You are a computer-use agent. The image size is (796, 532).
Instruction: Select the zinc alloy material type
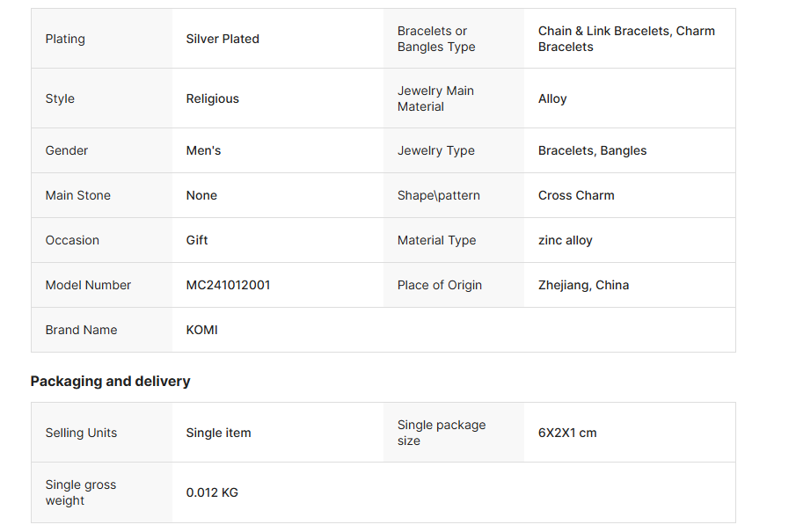[x=565, y=240]
